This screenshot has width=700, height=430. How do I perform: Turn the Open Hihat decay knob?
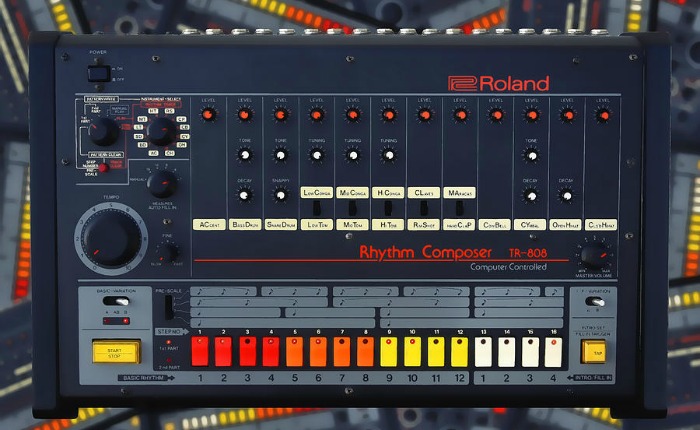coord(567,196)
